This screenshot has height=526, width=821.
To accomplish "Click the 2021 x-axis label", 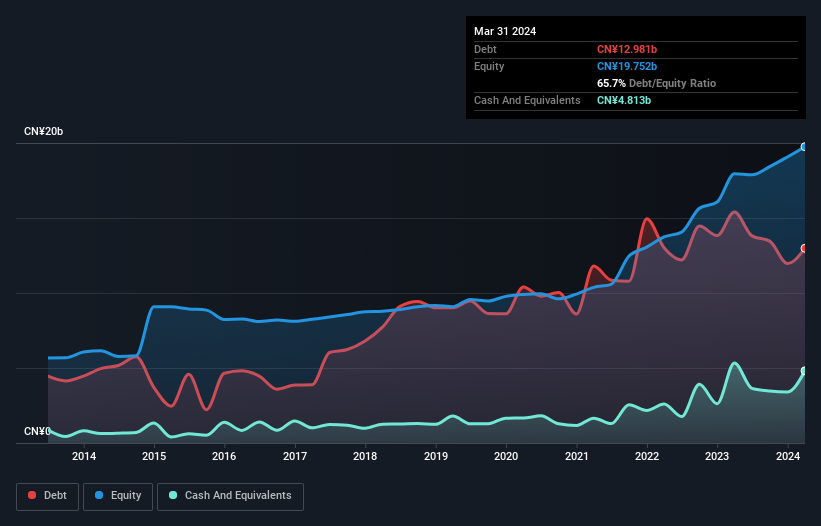I will [x=576, y=456].
